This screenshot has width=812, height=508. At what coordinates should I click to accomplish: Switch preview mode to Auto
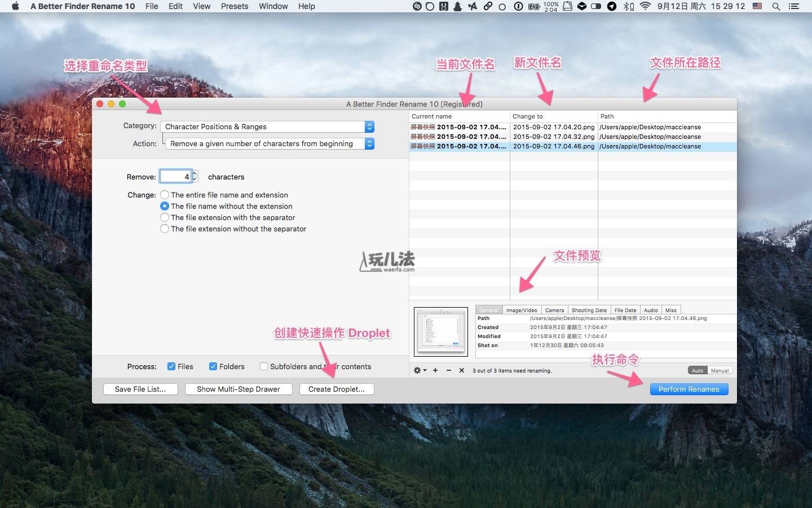point(698,370)
